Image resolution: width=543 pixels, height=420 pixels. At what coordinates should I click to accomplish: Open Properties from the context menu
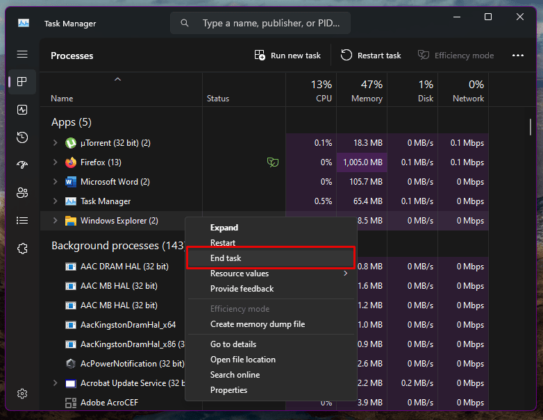[x=271, y=390]
